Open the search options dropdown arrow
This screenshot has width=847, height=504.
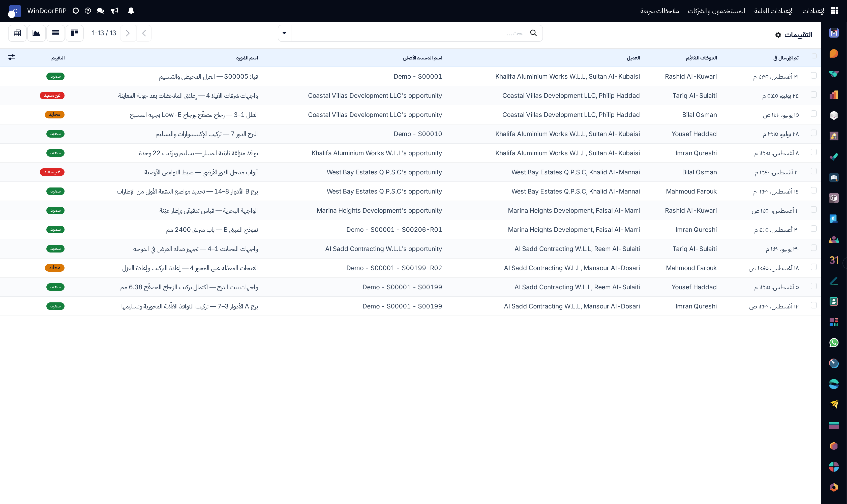(284, 33)
